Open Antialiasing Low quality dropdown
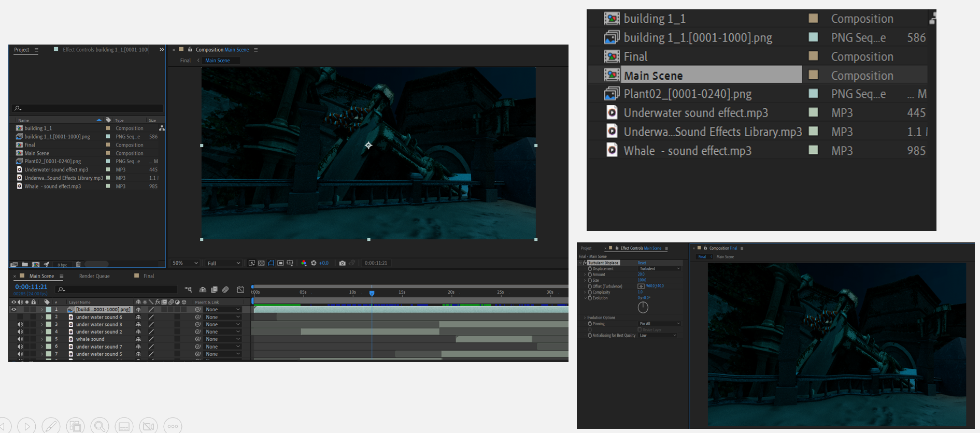 658,336
